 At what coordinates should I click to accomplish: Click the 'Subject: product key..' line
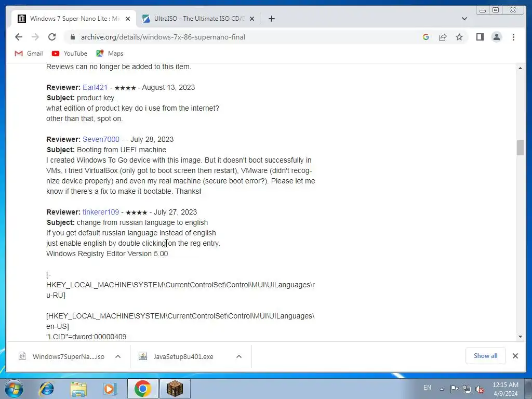click(x=82, y=98)
